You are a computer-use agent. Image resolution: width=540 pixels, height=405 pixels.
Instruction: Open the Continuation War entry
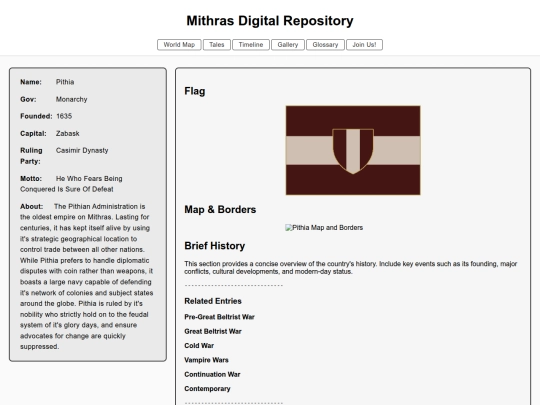(212, 374)
